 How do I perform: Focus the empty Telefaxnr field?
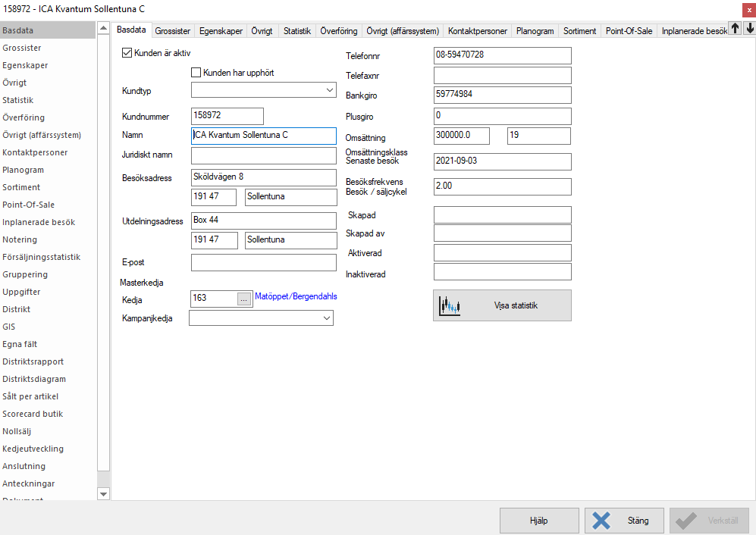503,75
